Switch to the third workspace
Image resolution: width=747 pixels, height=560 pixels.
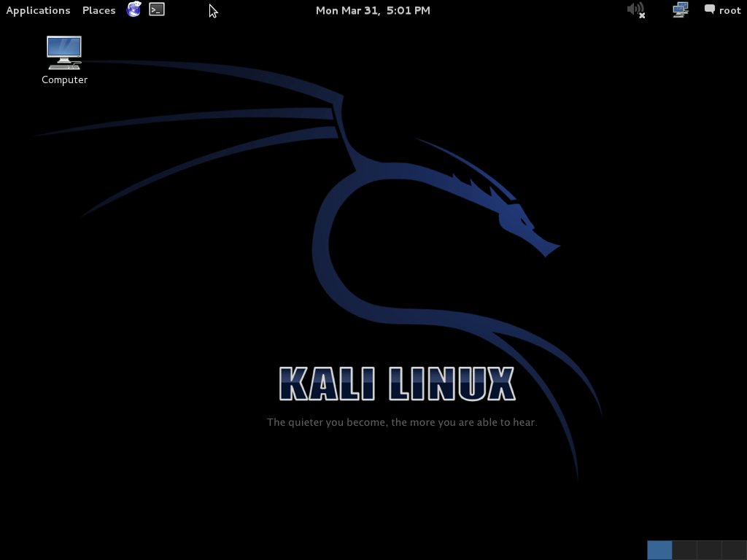(709, 550)
